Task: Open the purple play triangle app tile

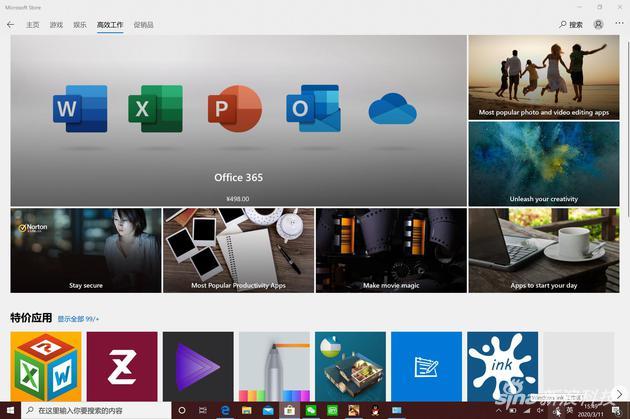Action: (198, 366)
